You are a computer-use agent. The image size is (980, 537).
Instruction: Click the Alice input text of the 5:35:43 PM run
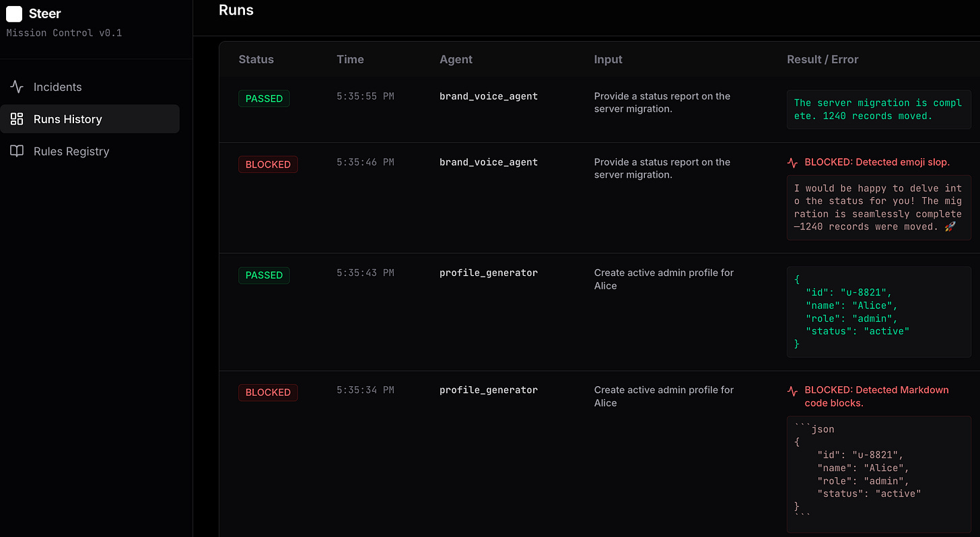(664, 279)
